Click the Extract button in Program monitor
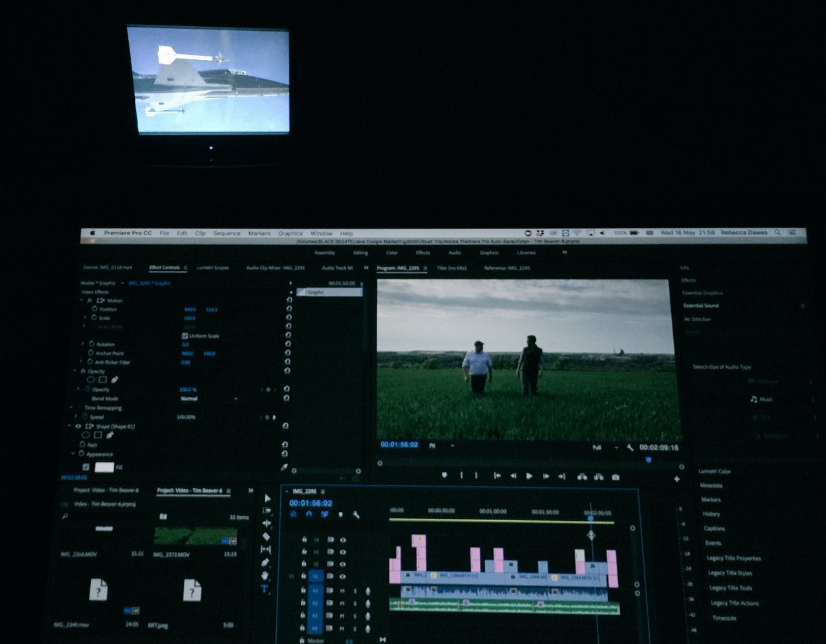 click(599, 476)
